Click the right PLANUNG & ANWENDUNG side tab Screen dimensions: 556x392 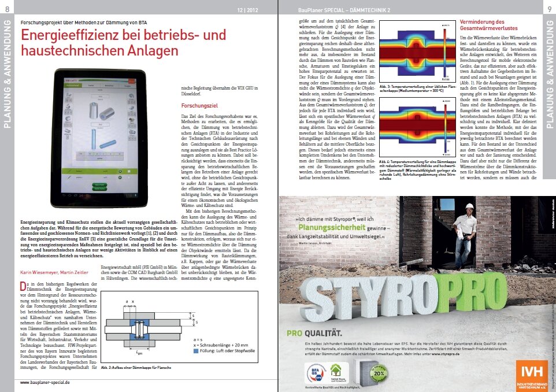pos(549,74)
